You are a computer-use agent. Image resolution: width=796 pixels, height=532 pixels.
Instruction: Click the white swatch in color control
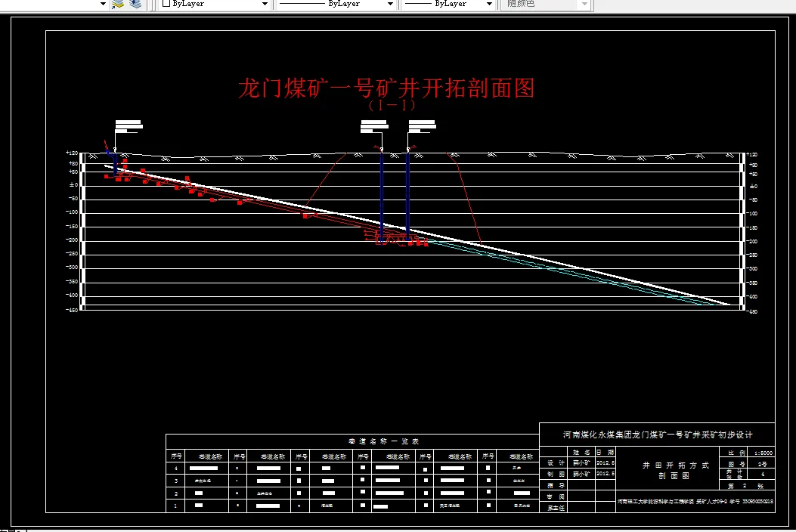165,5
